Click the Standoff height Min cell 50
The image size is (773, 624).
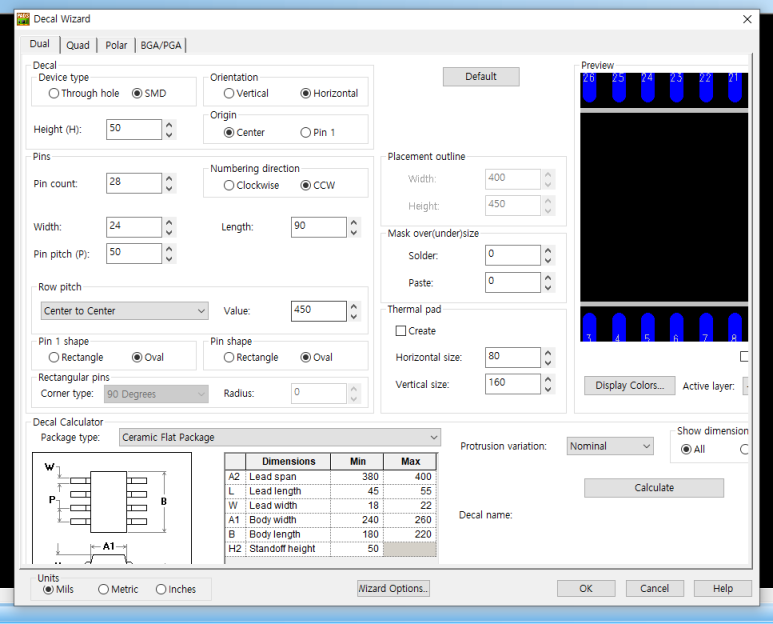pos(357,549)
